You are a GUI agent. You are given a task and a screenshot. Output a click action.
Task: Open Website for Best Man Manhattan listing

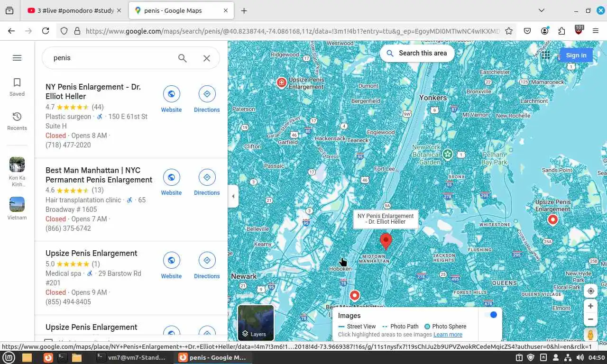pos(171,182)
